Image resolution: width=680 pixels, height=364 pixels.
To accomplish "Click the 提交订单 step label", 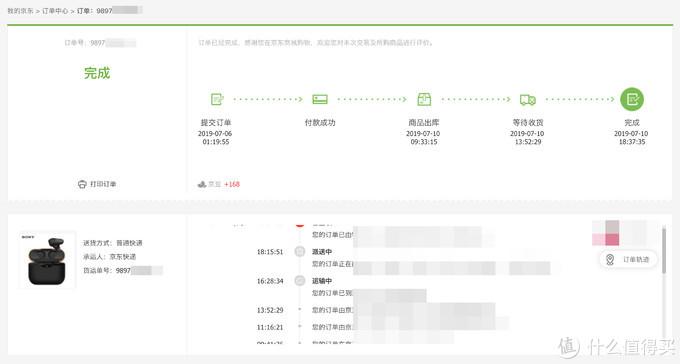I will [216, 123].
